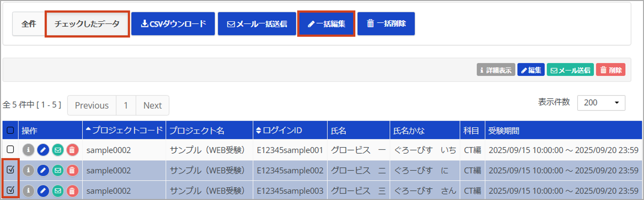
Task: Click the 全 5 件中 [ 1 - 5 ] count text
Action: pos(32,105)
